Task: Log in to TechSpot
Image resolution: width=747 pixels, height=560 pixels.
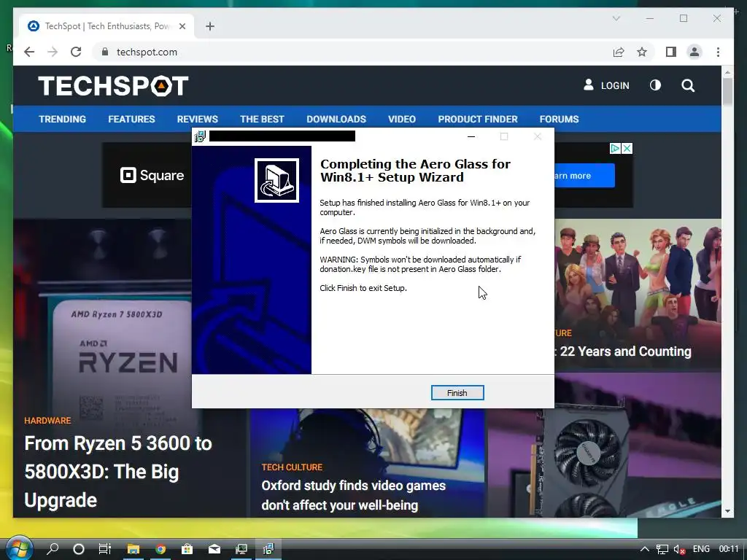Action: [x=606, y=86]
